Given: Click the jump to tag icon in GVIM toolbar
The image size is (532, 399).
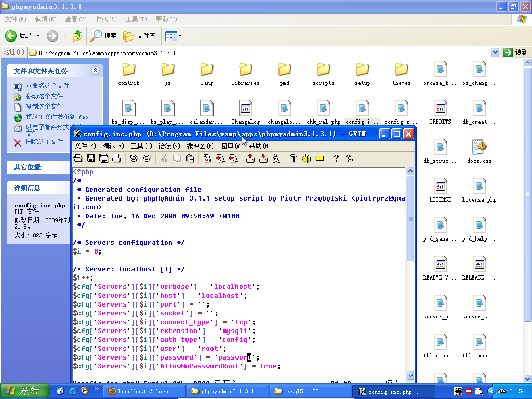Looking at the screenshot, I should pyautogui.click(x=320, y=158).
